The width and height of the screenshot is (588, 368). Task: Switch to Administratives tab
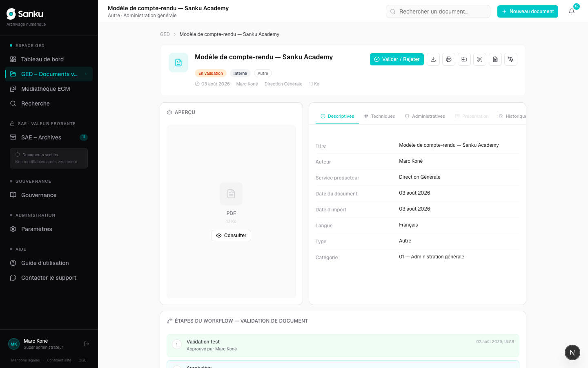[425, 116]
